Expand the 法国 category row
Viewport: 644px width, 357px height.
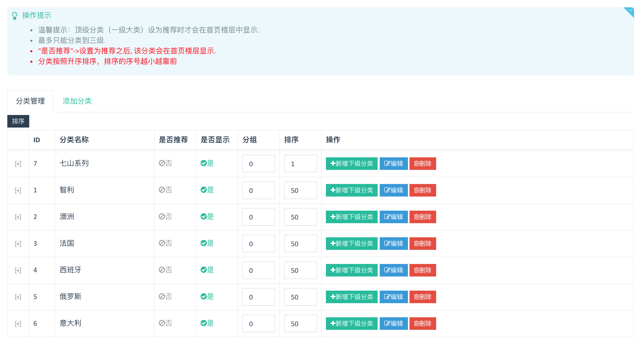coord(18,244)
